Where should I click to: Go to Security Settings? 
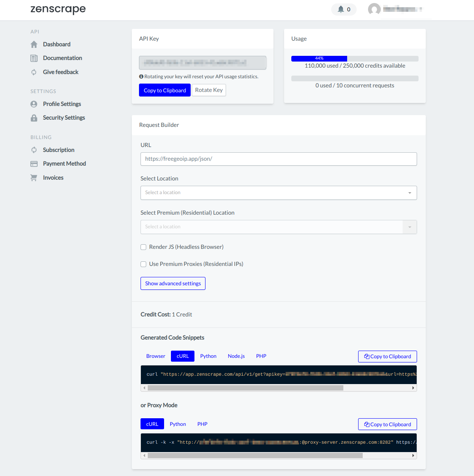(64, 118)
